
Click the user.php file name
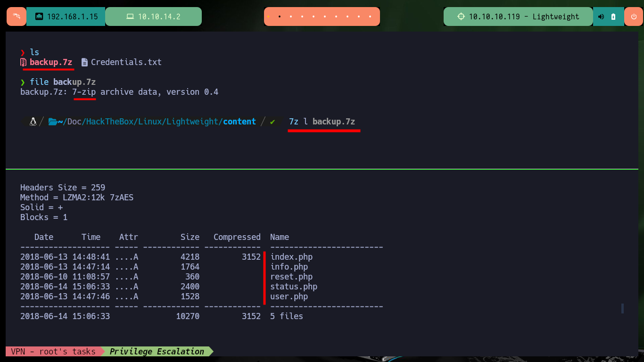point(289,296)
